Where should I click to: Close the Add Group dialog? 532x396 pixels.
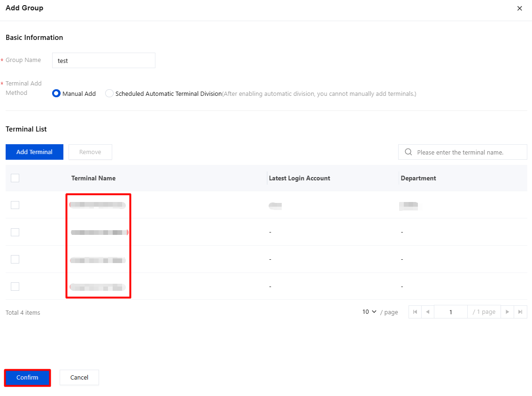519,8
